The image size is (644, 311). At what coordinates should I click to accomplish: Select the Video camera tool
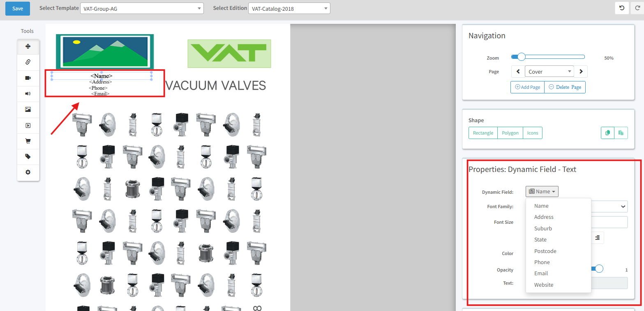(x=28, y=78)
